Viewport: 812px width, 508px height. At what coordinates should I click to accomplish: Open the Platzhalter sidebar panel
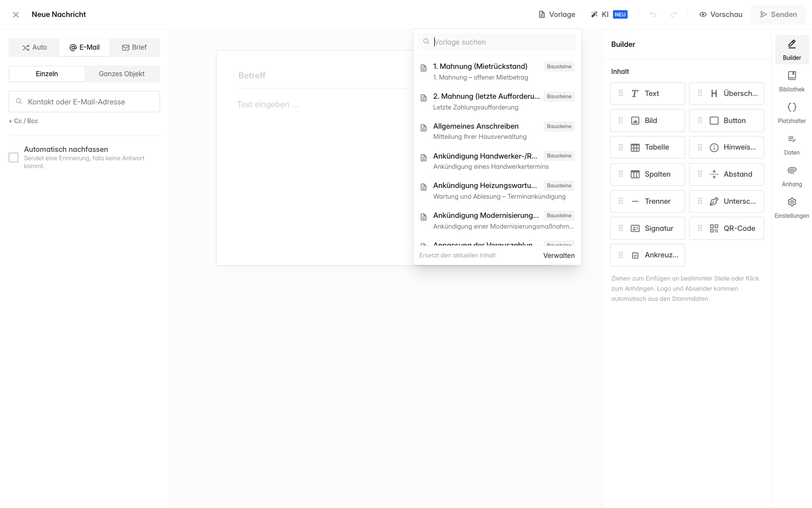[792, 113]
